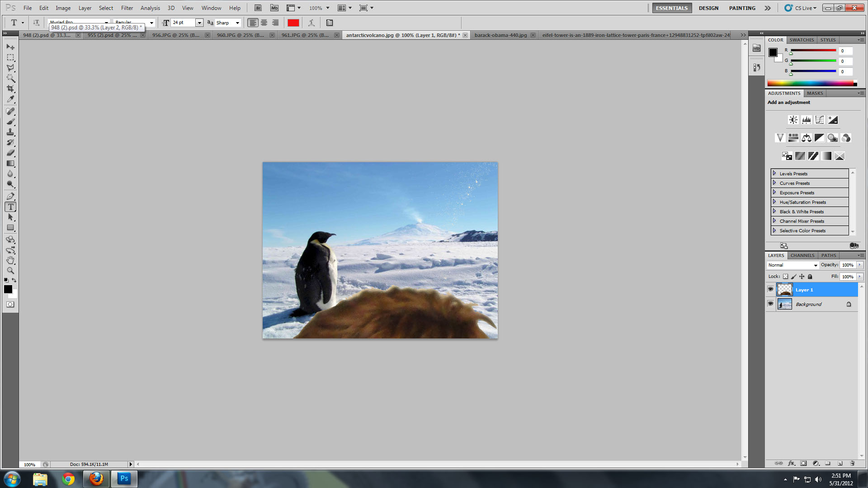Add a Levels adjustment
868x488 pixels.
click(x=807, y=120)
